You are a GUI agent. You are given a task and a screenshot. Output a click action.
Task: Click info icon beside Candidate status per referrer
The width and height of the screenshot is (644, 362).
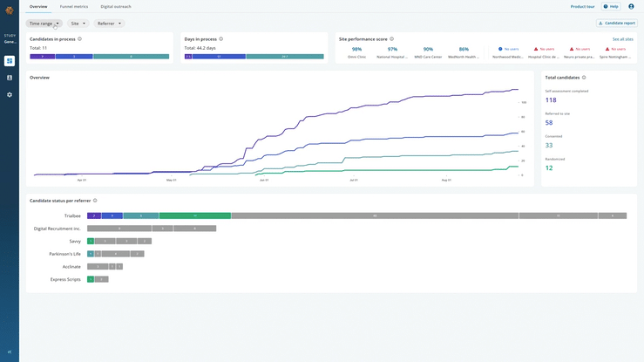(x=95, y=201)
